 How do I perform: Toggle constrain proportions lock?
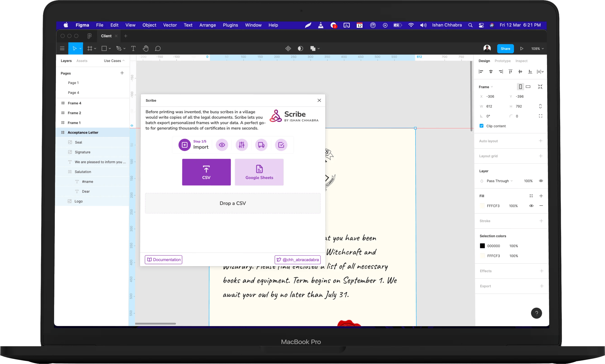point(540,106)
